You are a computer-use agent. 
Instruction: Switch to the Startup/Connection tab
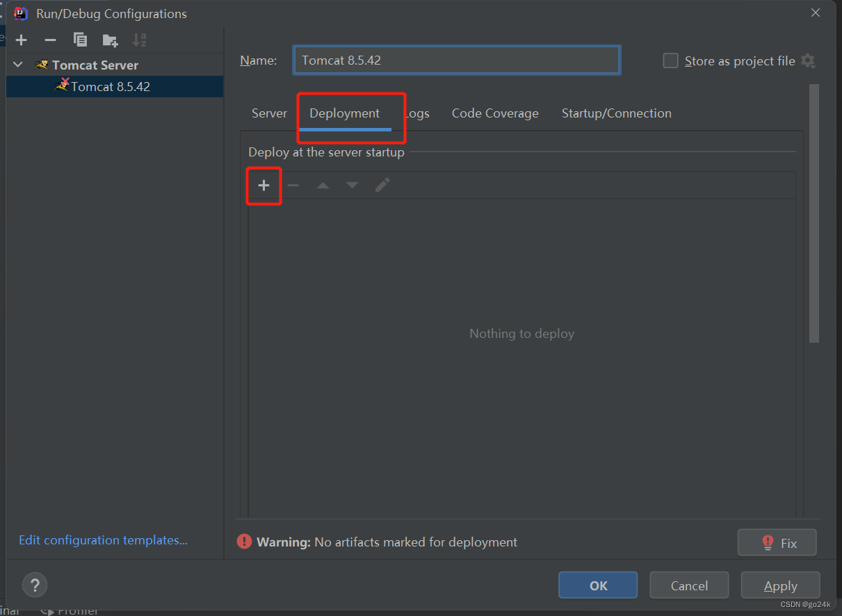point(617,113)
